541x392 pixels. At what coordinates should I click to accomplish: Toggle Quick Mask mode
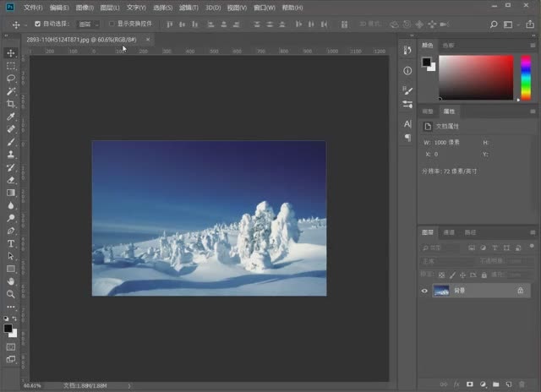pos(11,347)
